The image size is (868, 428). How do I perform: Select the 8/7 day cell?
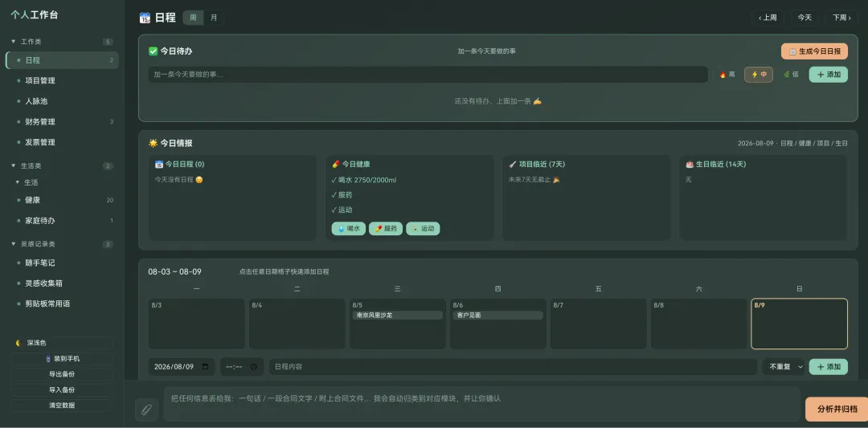599,324
